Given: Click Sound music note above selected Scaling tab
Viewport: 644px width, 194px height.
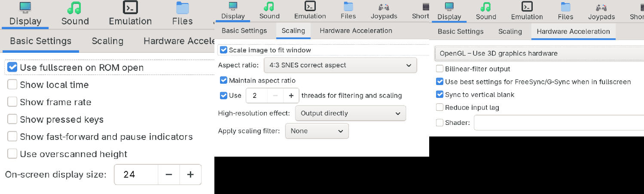Looking at the screenshot, I should 269,6.
